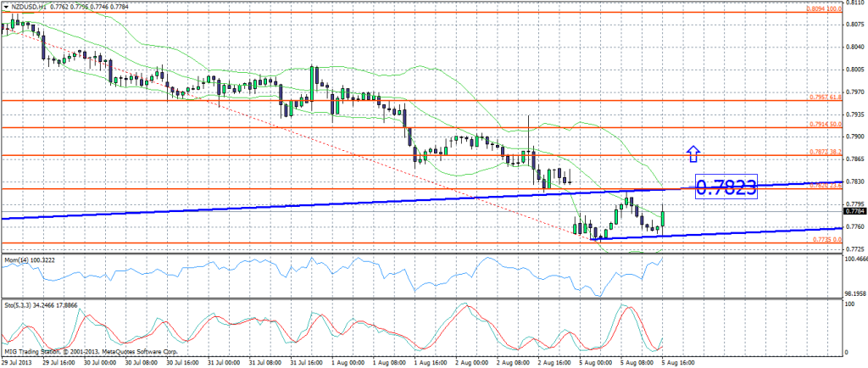This screenshot has height=368, width=868.
Task: Click the 0.7914 50.0 Fibonacci level label
Action: [821, 124]
